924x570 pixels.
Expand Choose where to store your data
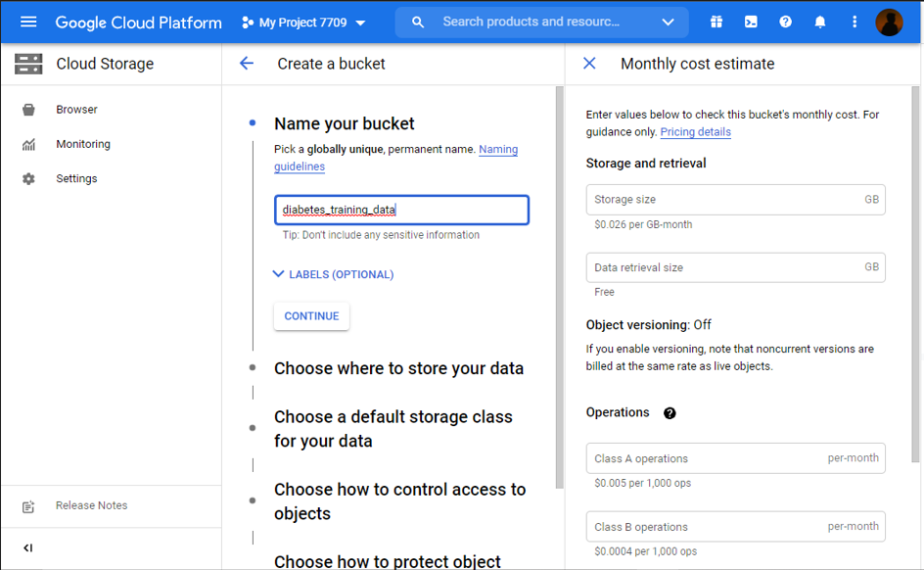(399, 368)
